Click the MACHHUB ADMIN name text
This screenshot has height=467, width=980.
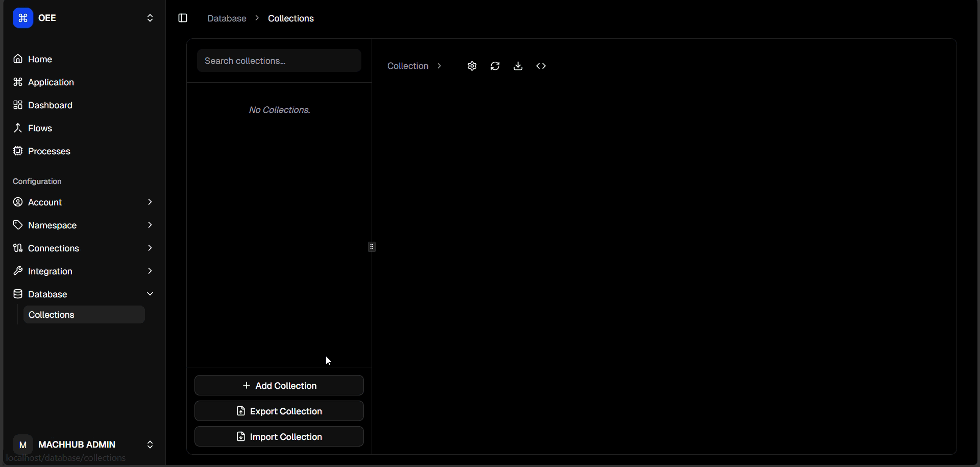(x=77, y=445)
